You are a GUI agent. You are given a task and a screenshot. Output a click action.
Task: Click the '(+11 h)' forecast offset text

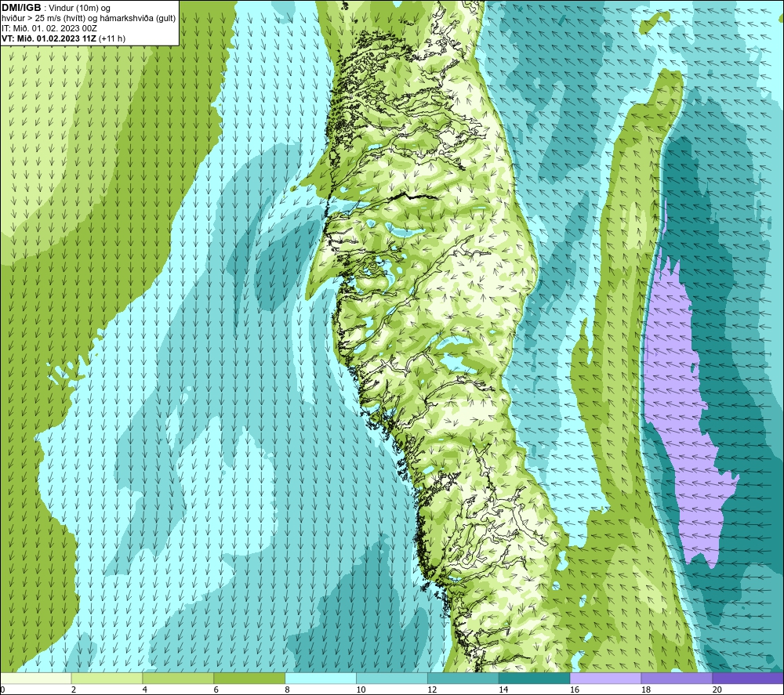(112, 38)
